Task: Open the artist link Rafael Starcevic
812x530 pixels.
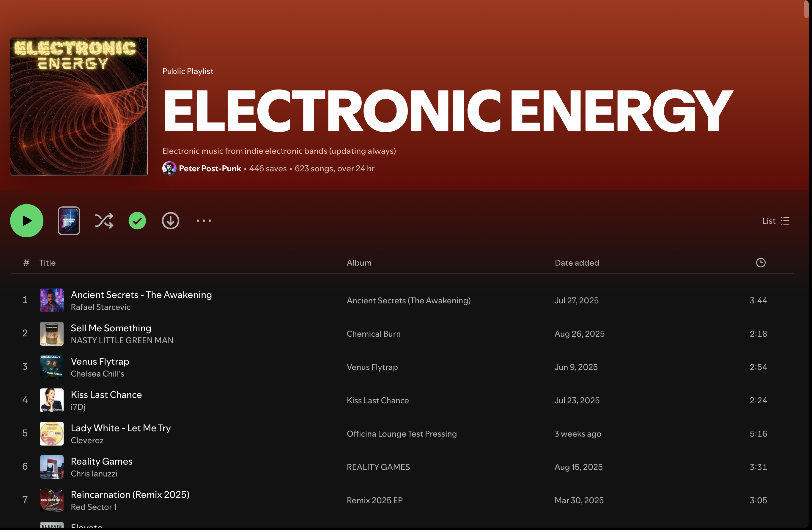Action: click(100, 307)
